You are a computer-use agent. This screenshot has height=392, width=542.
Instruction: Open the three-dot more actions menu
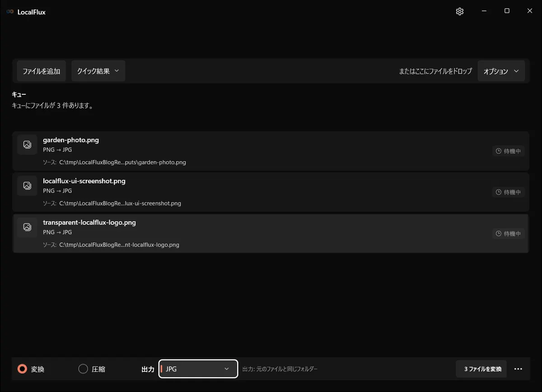click(518, 369)
